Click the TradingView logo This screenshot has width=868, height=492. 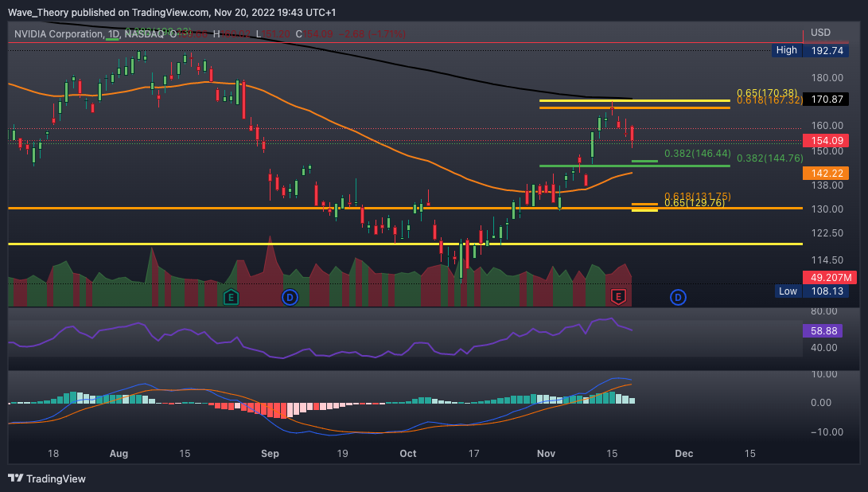47,478
